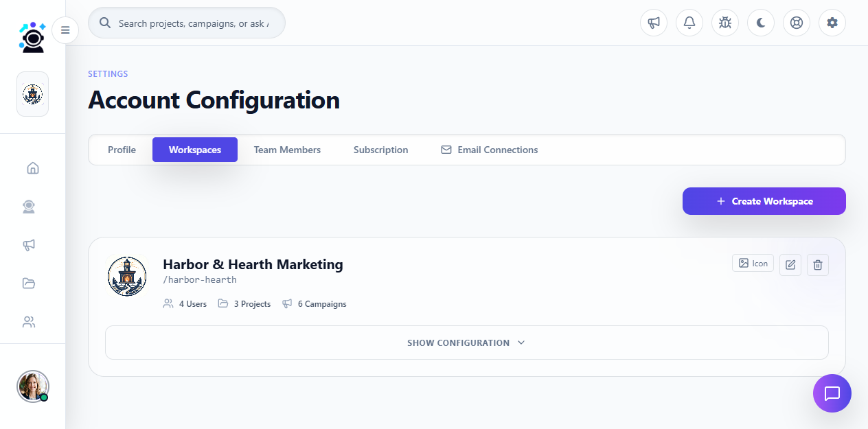
Task: Delete the Harbor & Hearth workspace
Action: click(x=818, y=265)
